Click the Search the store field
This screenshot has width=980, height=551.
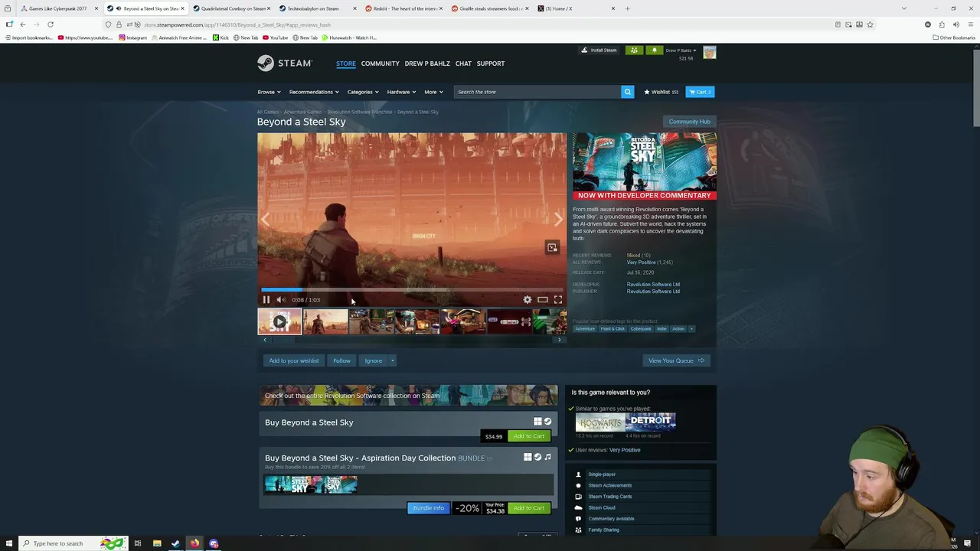(537, 92)
